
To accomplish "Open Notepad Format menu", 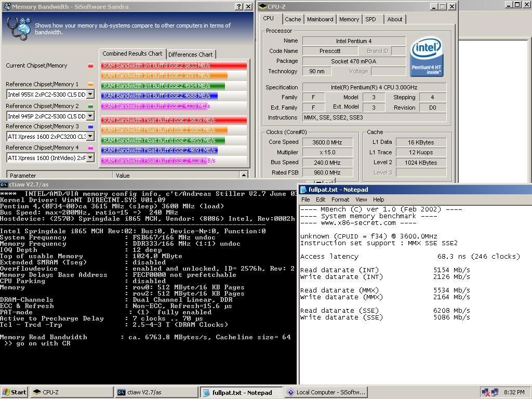I will 340,199.
